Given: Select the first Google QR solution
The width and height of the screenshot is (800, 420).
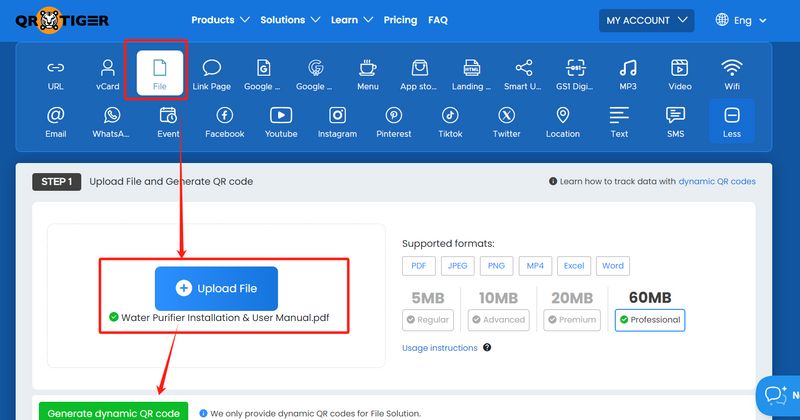Looking at the screenshot, I should pos(262,75).
